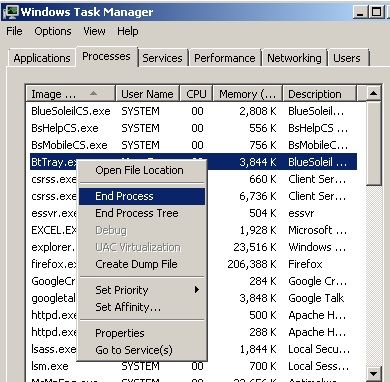Click the 23,516 K memory value
Screen dimensions: 390x382
pyautogui.click(x=255, y=247)
